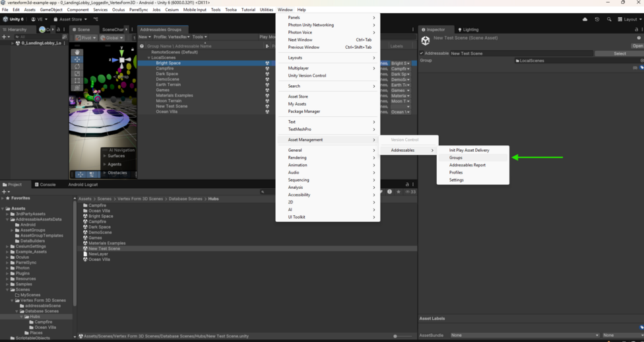This screenshot has width=644, height=342.
Task: Select the Move tool in Scene toolbar
Action: (x=77, y=59)
